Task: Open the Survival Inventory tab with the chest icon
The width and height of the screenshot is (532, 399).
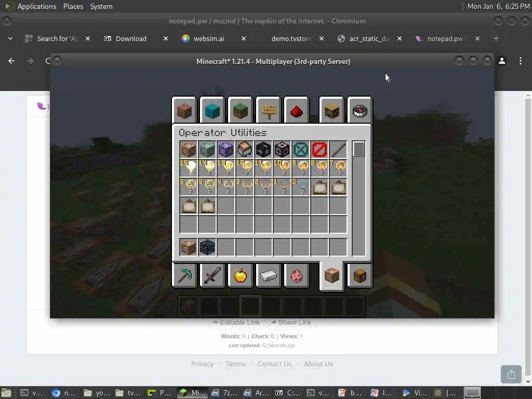Action: pyautogui.click(x=360, y=275)
